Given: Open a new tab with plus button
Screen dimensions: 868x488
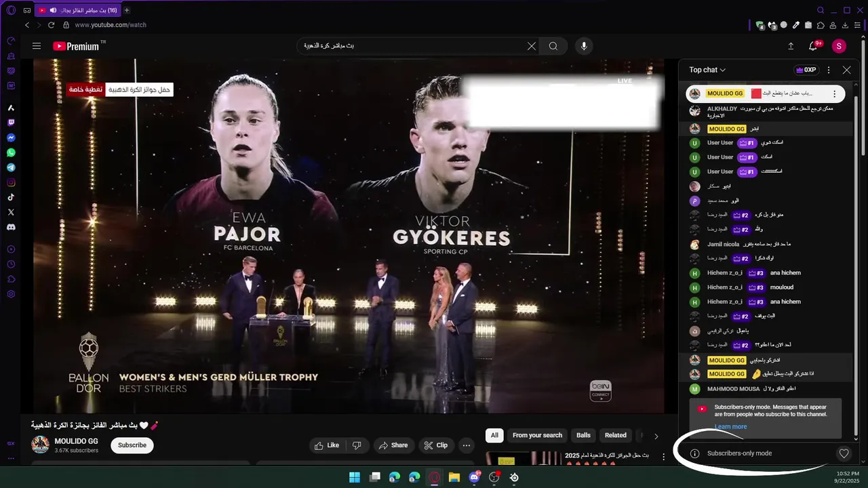Looking at the screenshot, I should (x=127, y=10).
